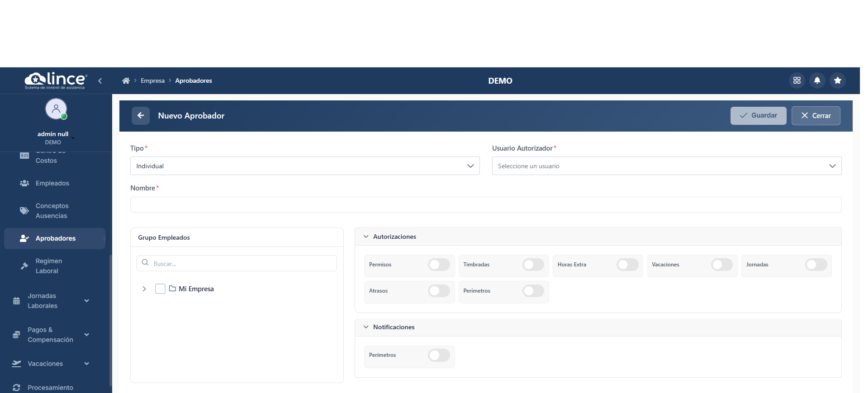The width and height of the screenshot is (868, 393).
Task: Open the Usuario Autorizador dropdown
Action: click(666, 166)
